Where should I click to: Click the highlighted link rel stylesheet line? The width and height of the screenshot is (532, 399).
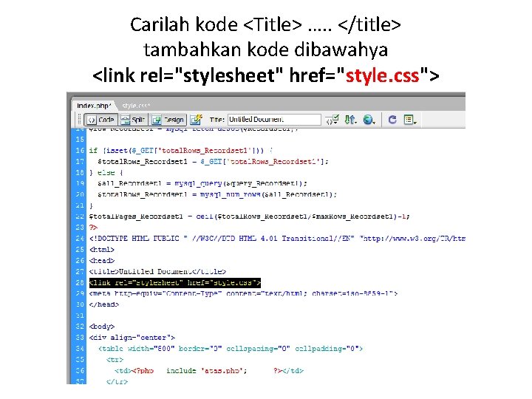[x=174, y=282]
